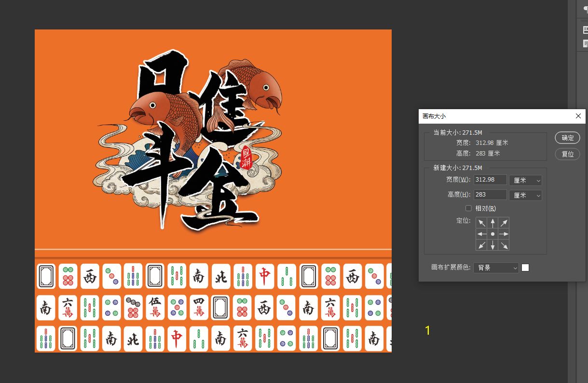Select the center dot in the 定位 grid
Viewport: 588px width, 383px height.
[x=492, y=234]
